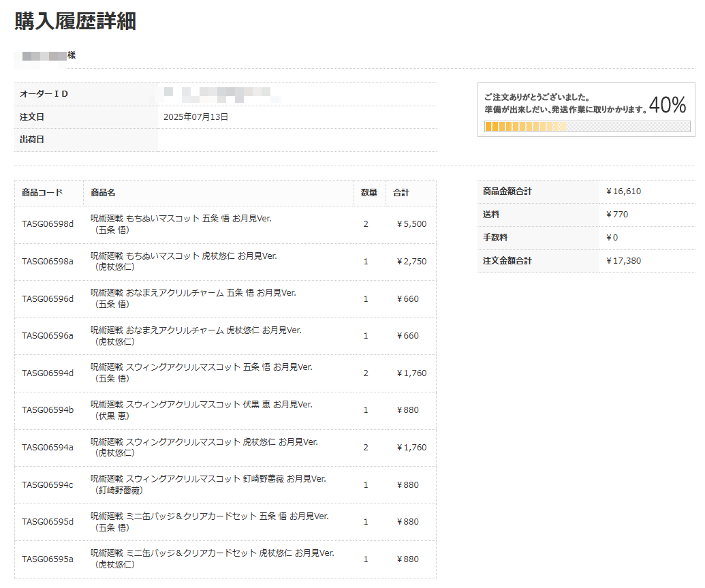The image size is (705, 588).
Task: Click the ¥880 total for TASG06595a
Action: [x=408, y=559]
